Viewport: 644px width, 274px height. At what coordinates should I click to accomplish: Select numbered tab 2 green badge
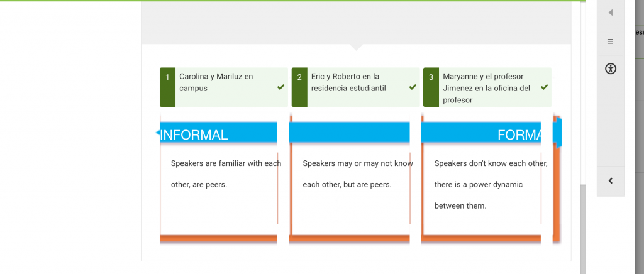point(299,87)
